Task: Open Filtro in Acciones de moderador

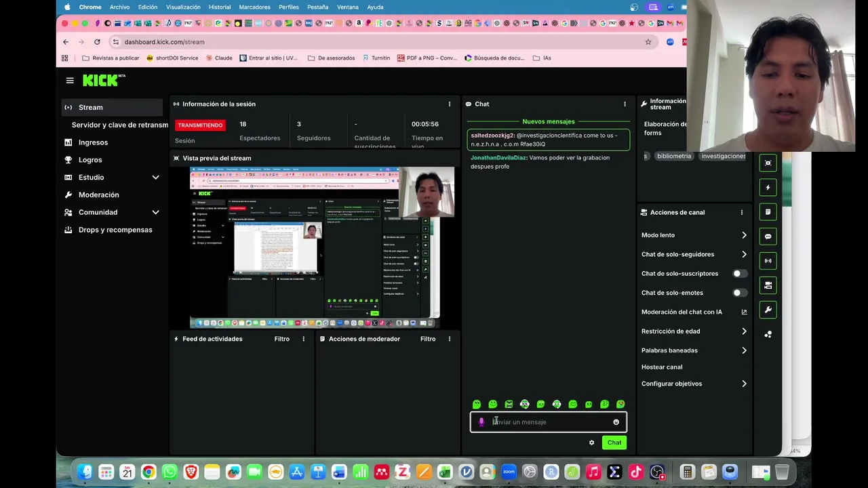Action: [427, 339]
